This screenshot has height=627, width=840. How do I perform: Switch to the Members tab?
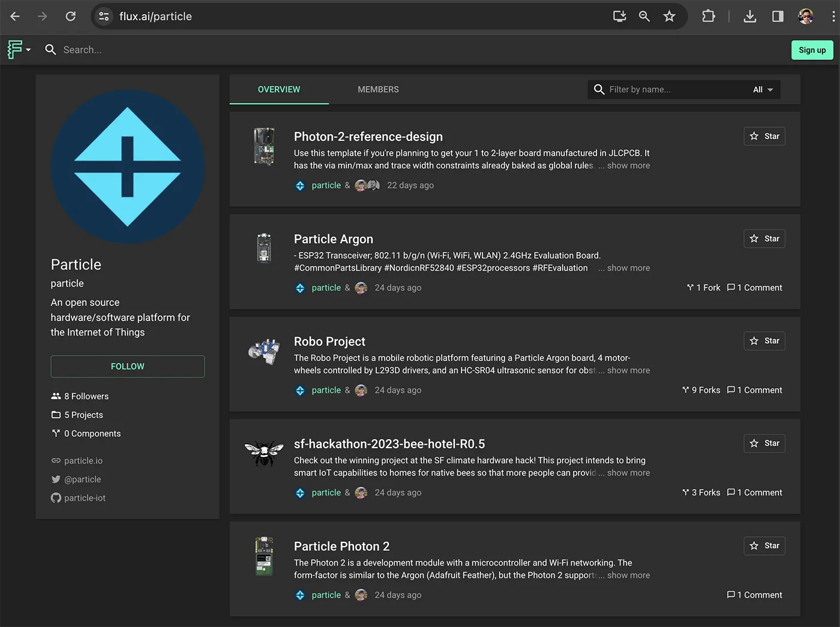378,89
